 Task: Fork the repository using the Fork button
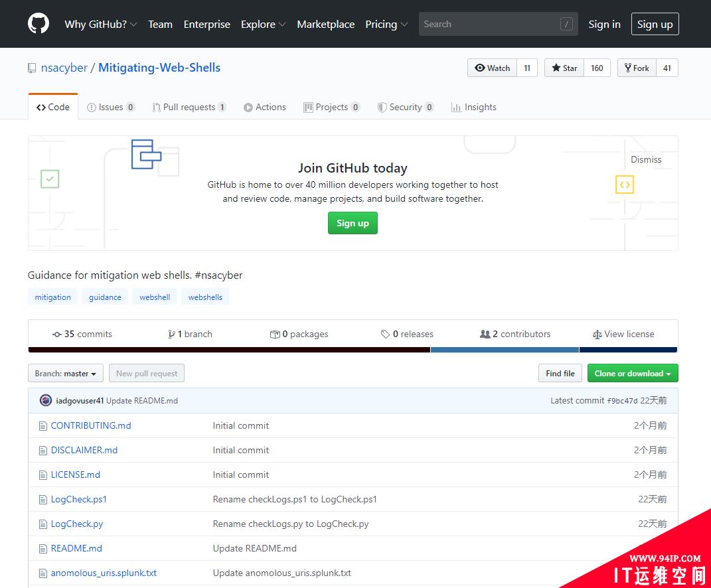(x=637, y=68)
